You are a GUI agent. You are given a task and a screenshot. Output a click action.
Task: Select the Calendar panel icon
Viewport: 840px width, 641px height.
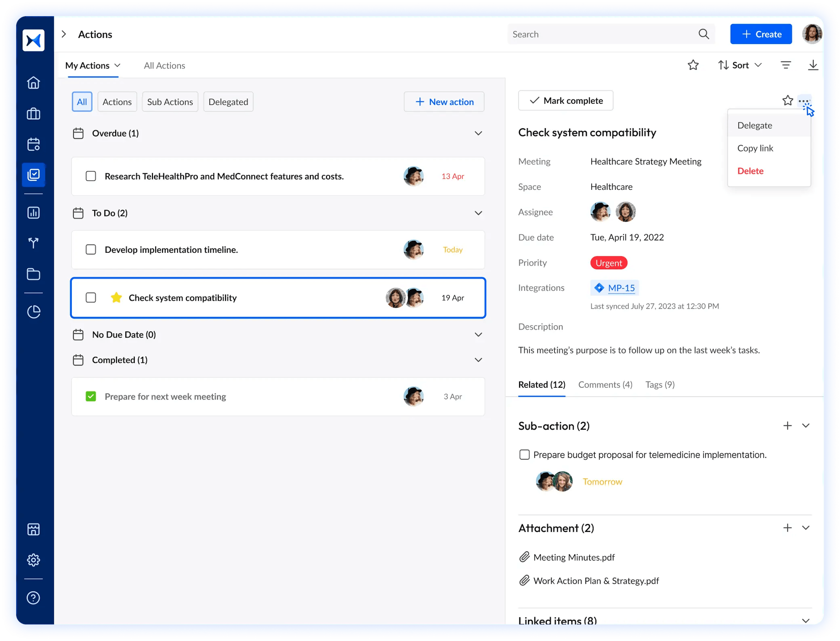[x=34, y=144]
